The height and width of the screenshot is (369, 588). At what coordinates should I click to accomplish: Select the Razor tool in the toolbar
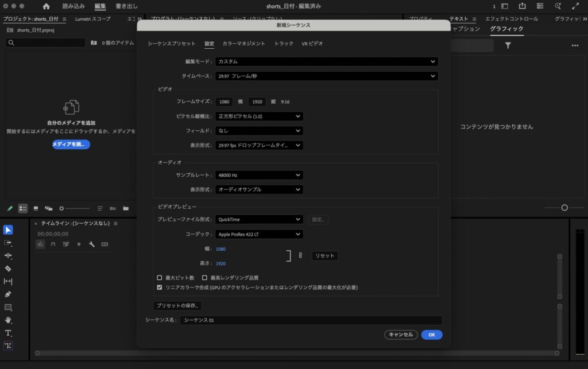8,268
